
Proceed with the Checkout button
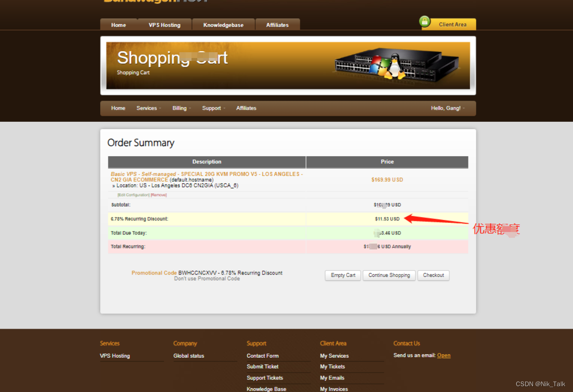433,276
